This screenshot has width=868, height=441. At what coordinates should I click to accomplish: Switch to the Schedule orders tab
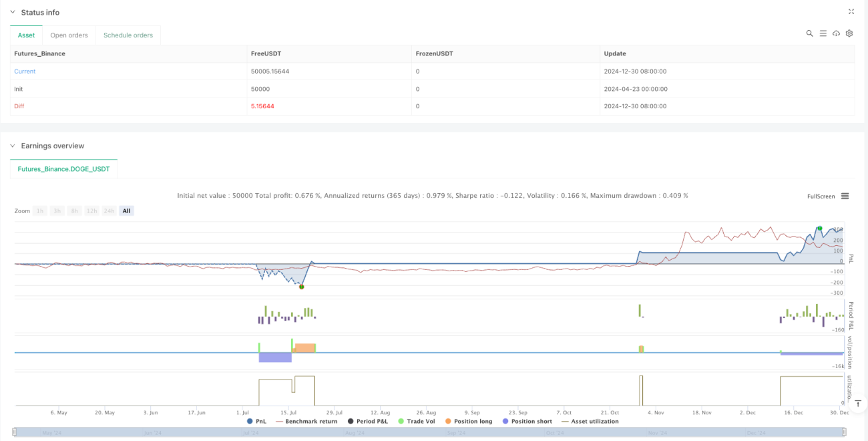pos(128,35)
